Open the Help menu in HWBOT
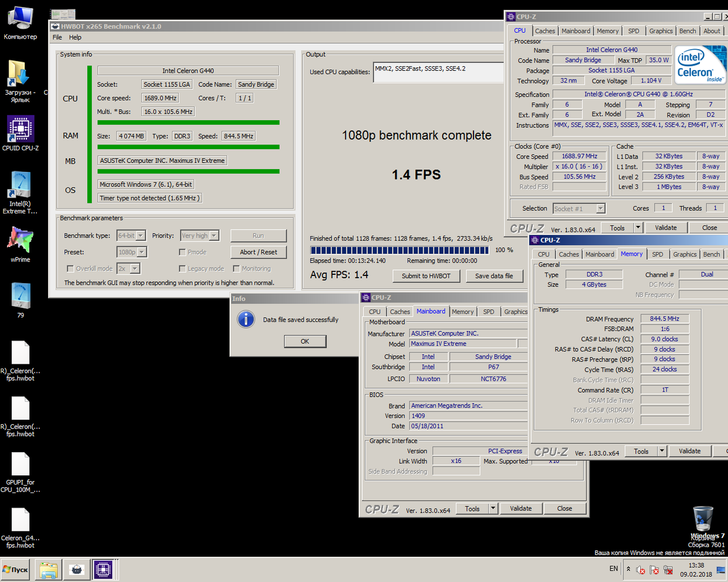The width and height of the screenshot is (728, 582). (75, 37)
